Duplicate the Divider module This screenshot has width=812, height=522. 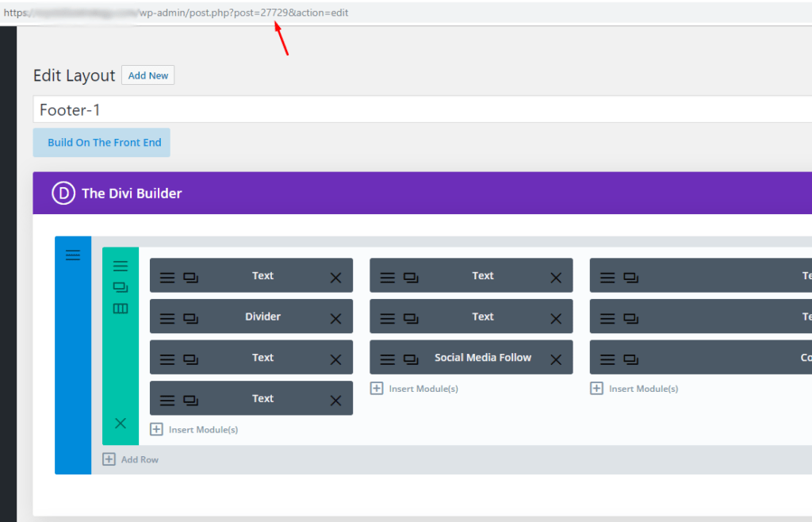[x=191, y=318]
